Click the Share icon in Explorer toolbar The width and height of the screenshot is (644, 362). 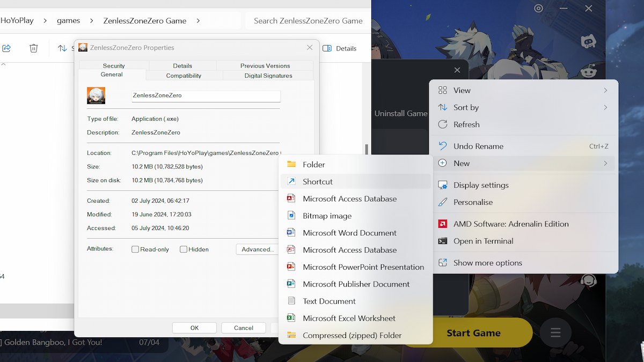pos(6,48)
